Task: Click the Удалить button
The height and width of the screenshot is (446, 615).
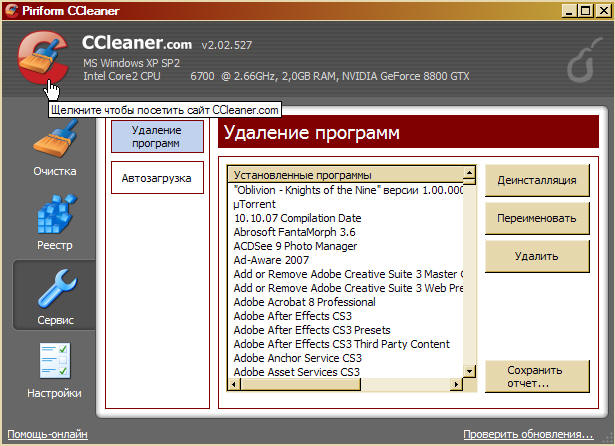Action: [x=537, y=256]
